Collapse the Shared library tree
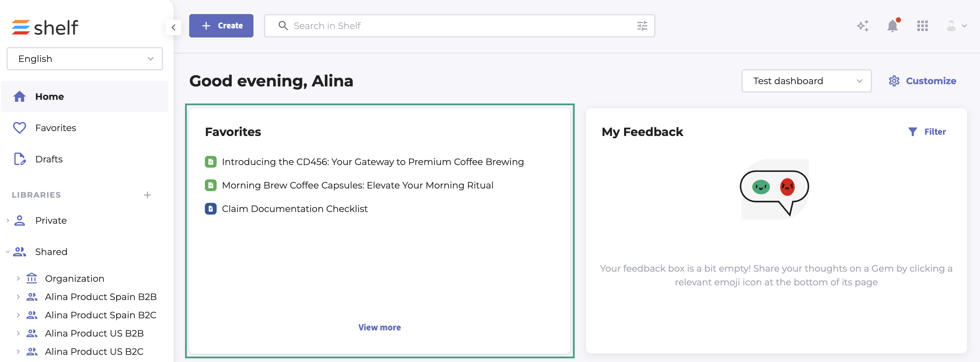The height and width of the screenshot is (362, 980). (x=8, y=252)
